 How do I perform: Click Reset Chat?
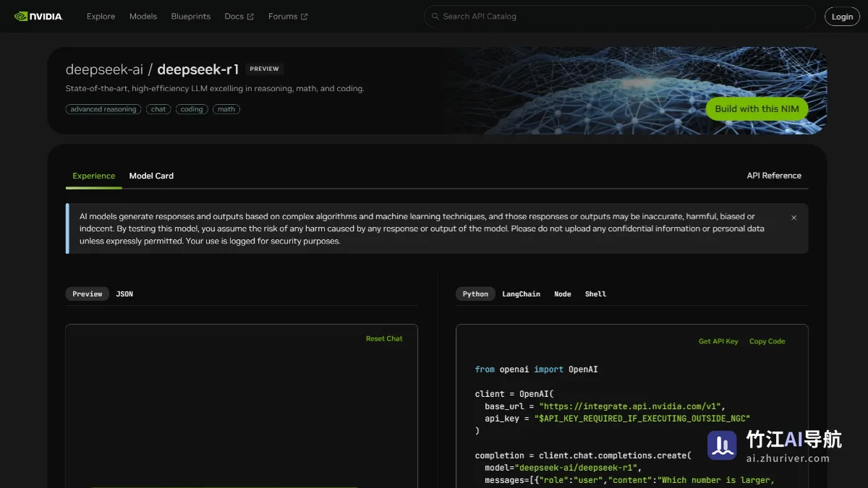pos(384,338)
